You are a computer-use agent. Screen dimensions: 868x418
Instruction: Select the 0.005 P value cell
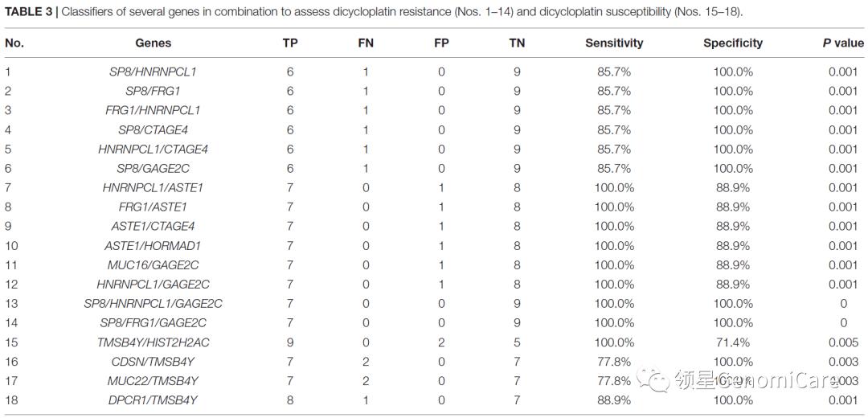coord(844,342)
